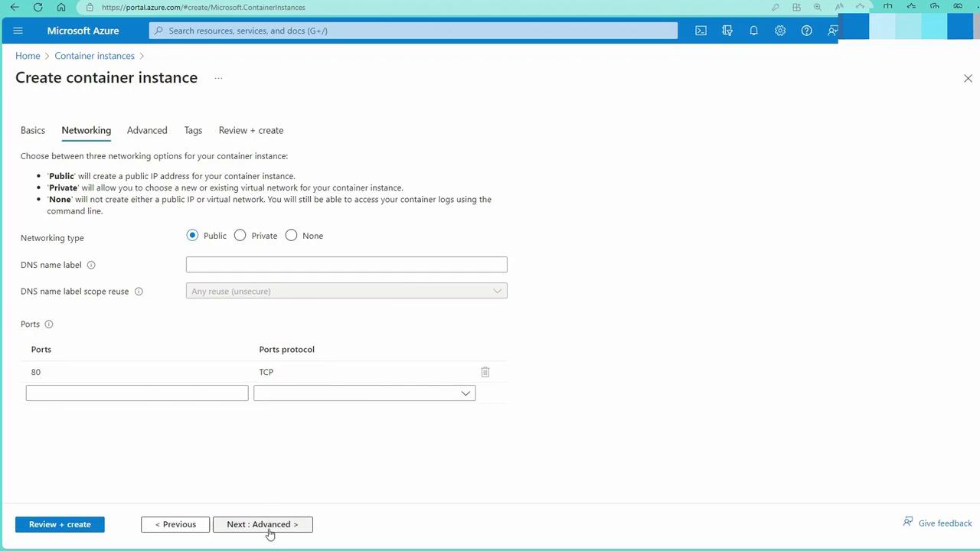The image size is (980, 551).
Task: Click the blue Review + create button
Action: 60,524
